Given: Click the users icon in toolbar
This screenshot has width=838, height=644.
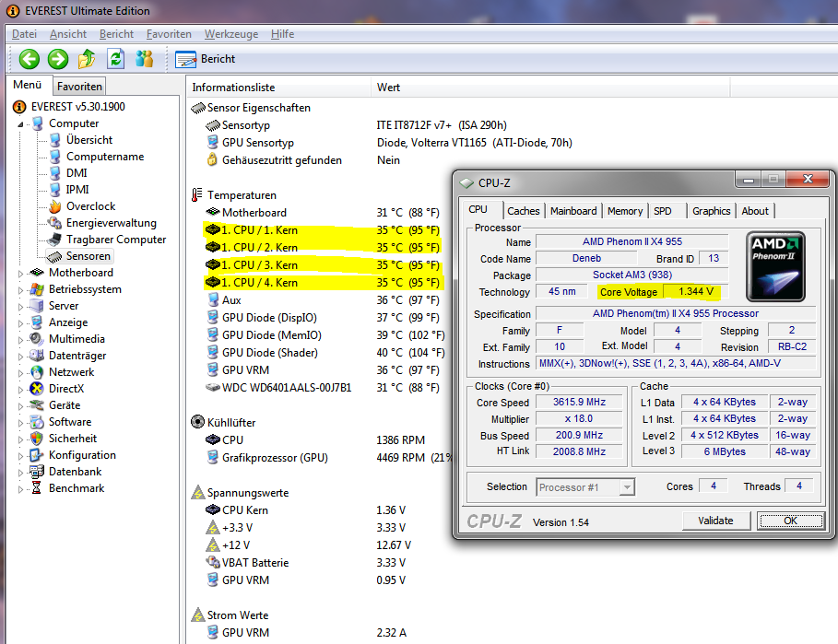Looking at the screenshot, I should point(144,59).
